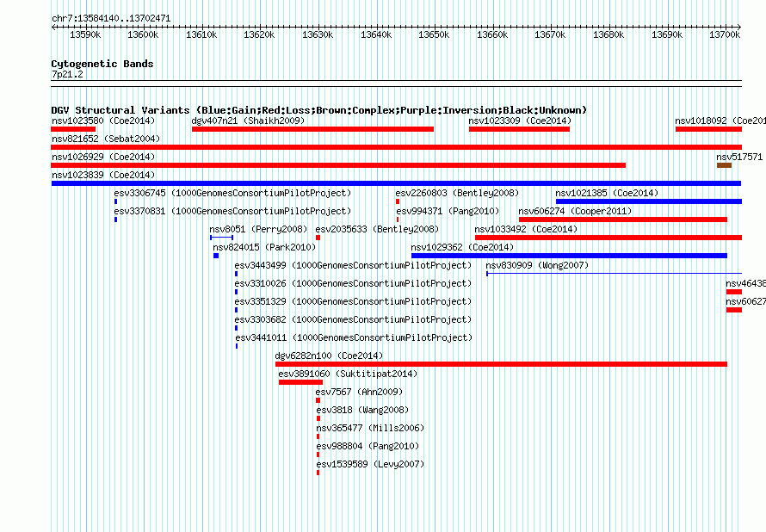Viewport: 766px width, 532px height.
Task: Click the 13700k ruler position label
Action: (725, 34)
